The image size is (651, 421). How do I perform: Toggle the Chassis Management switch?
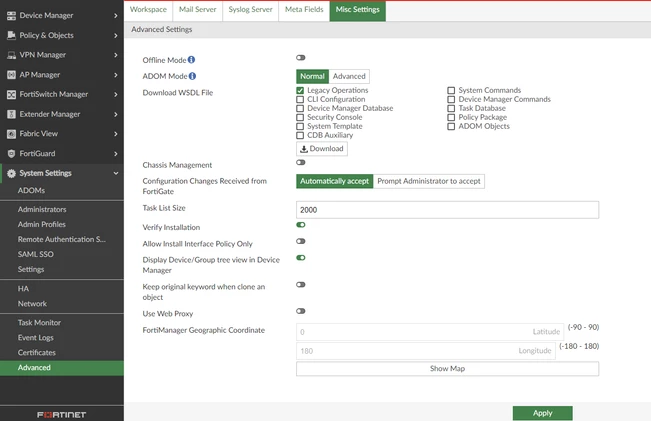pos(301,162)
